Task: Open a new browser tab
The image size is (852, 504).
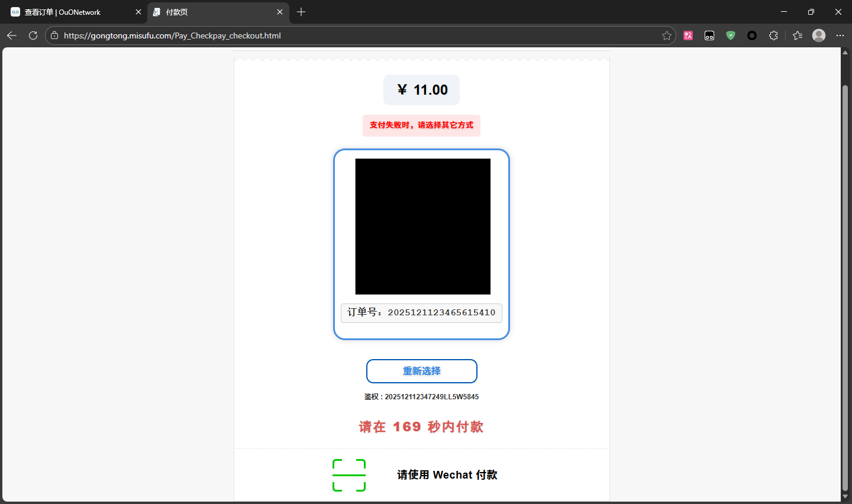Action: click(x=301, y=12)
